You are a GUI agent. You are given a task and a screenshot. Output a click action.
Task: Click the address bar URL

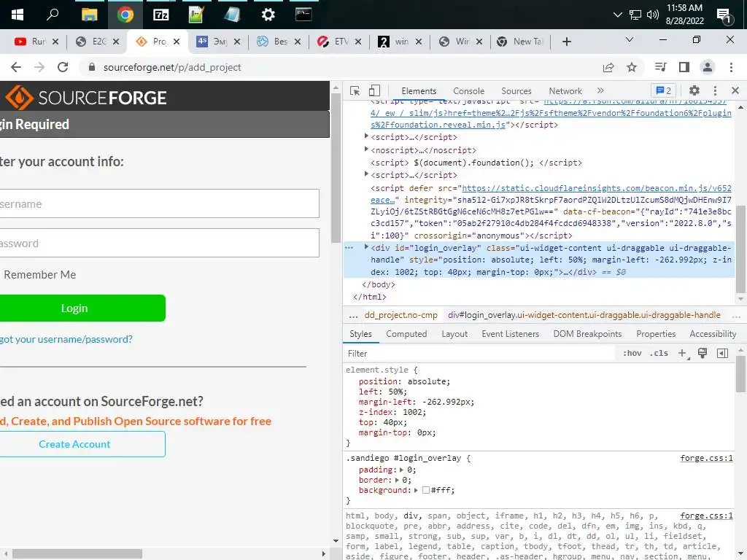(x=172, y=67)
